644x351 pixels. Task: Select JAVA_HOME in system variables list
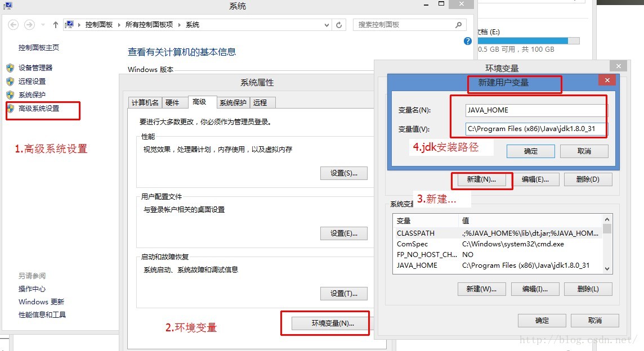coord(498,265)
